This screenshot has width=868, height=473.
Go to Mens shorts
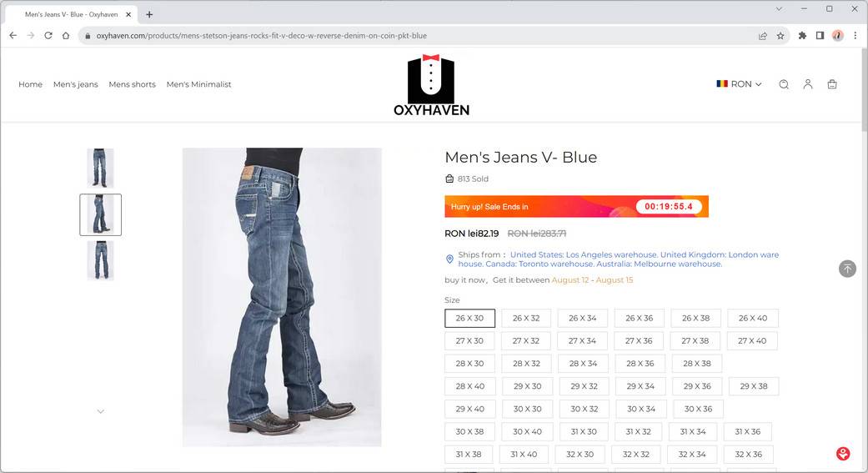[x=132, y=84]
